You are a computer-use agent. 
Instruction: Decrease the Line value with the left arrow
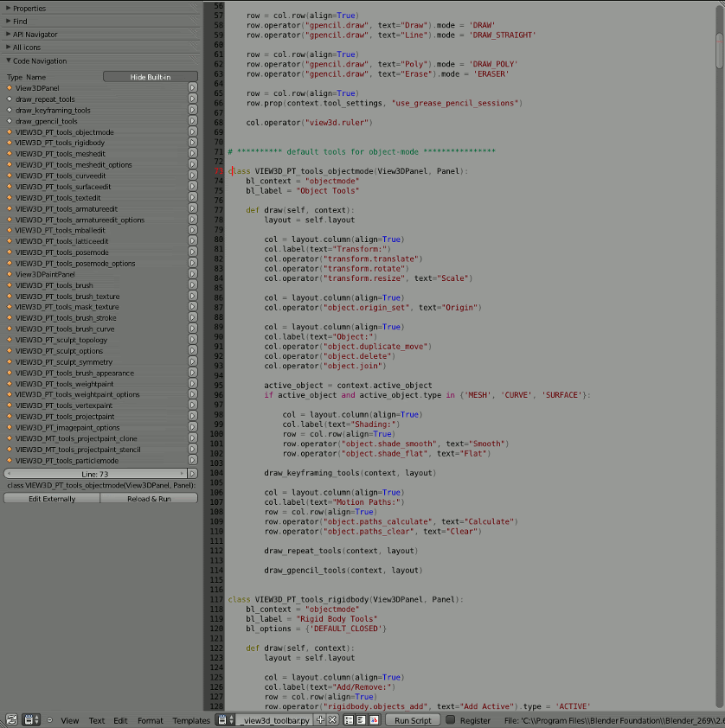pyautogui.click(x=9, y=474)
